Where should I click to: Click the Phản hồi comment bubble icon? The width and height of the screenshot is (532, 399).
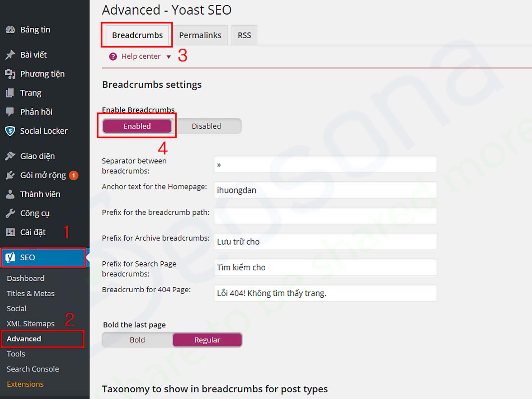[10, 112]
